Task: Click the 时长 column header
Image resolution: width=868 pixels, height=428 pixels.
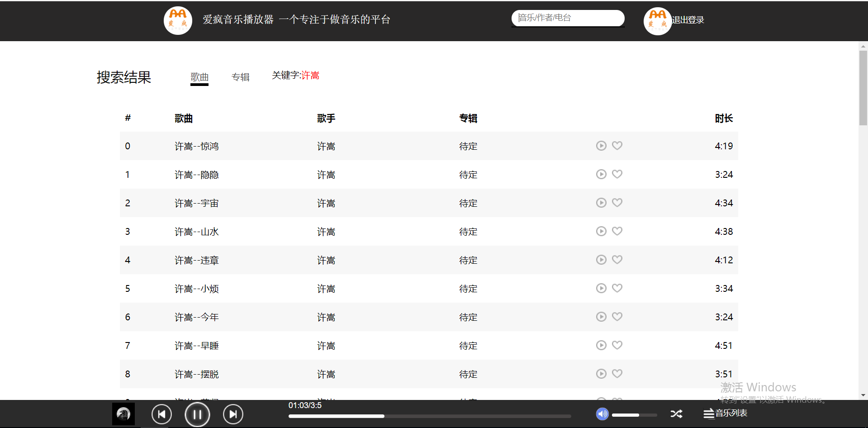Action: click(724, 118)
